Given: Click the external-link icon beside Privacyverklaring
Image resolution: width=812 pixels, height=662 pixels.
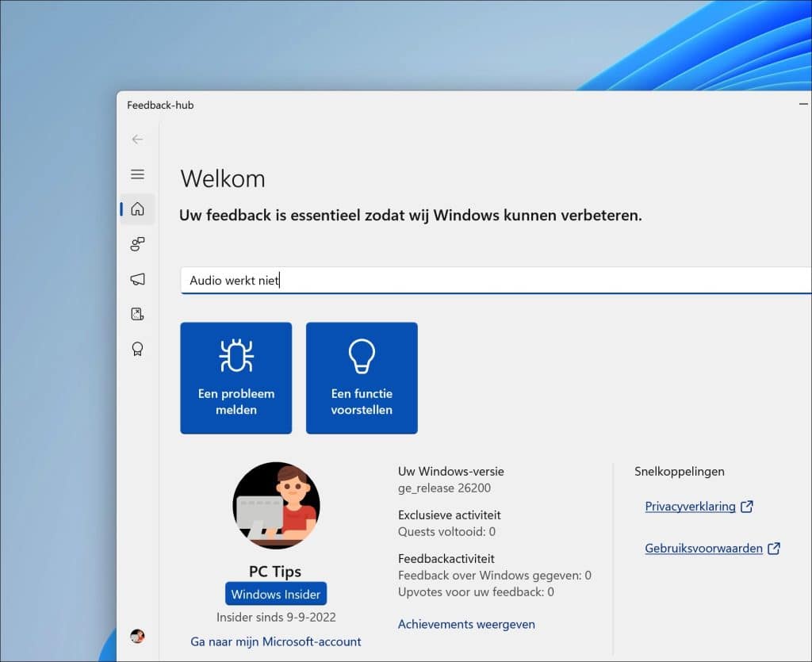Looking at the screenshot, I should [746, 505].
